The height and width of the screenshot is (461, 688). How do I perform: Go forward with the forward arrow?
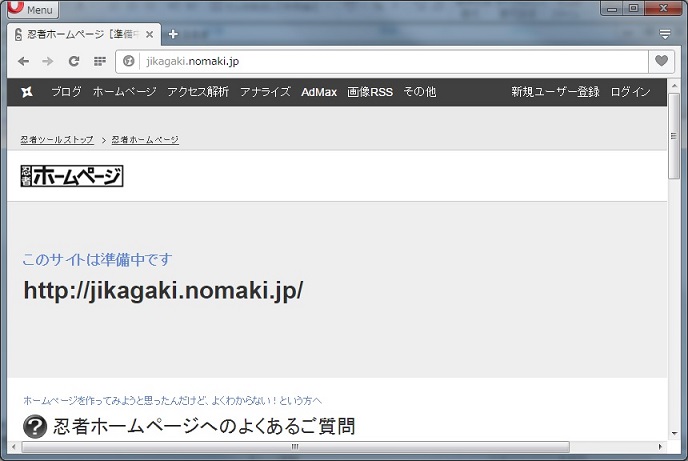point(48,61)
